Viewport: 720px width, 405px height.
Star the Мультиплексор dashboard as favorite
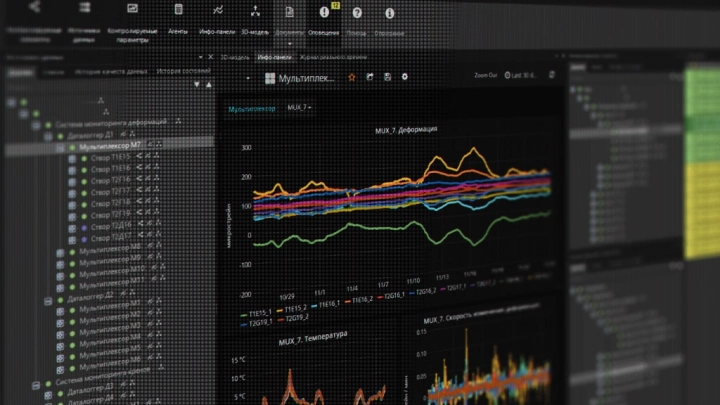(x=351, y=76)
